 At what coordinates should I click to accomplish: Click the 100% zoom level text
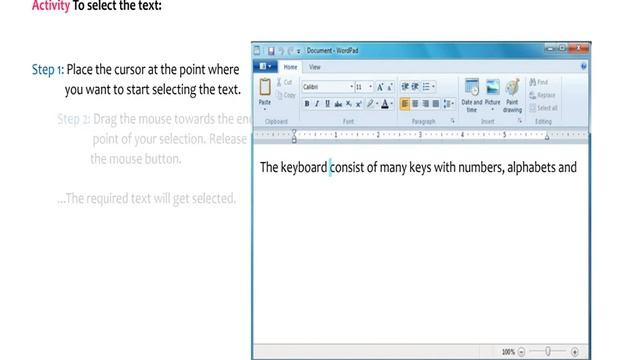coord(508,351)
